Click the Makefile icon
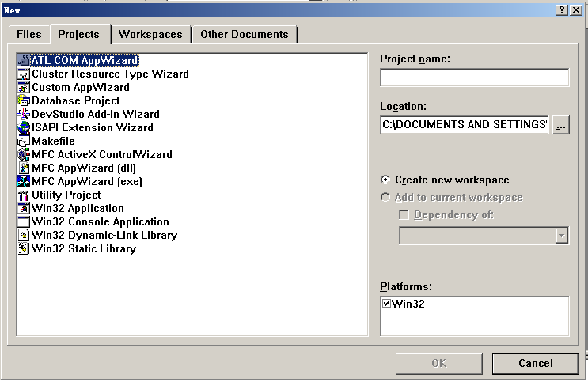This screenshot has height=382, width=588. (24, 142)
